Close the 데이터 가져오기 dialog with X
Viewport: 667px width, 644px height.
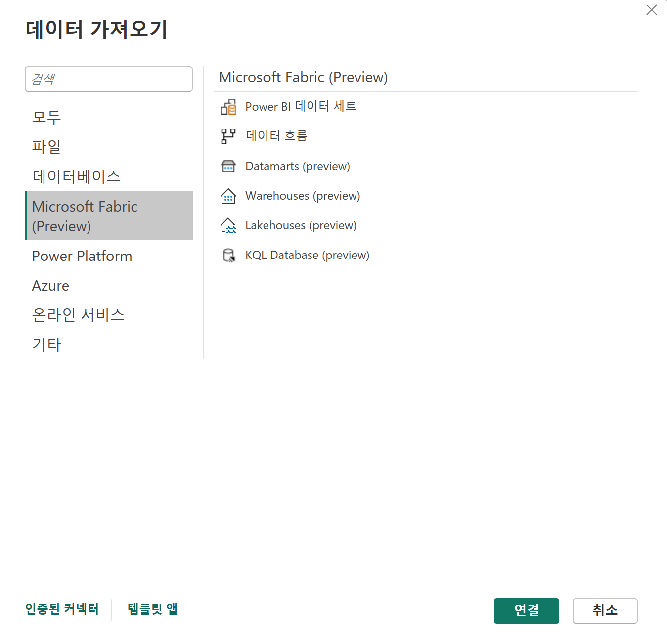(x=652, y=10)
